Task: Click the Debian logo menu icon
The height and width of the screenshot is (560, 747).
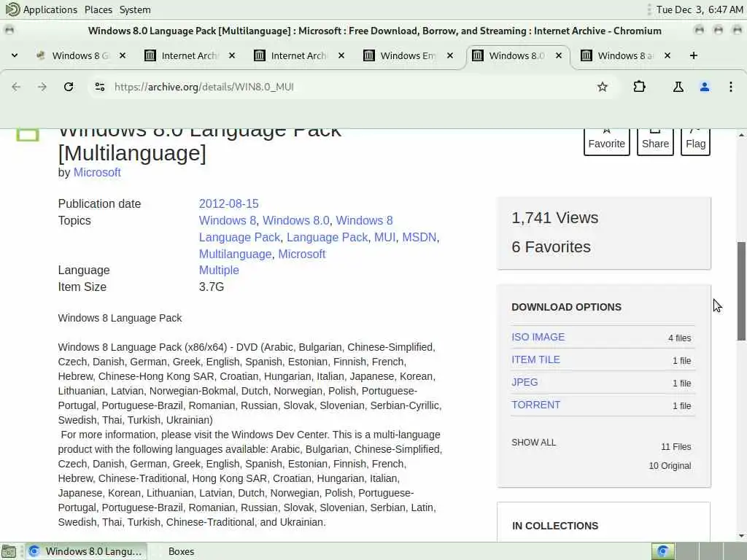Action: tap(12, 9)
